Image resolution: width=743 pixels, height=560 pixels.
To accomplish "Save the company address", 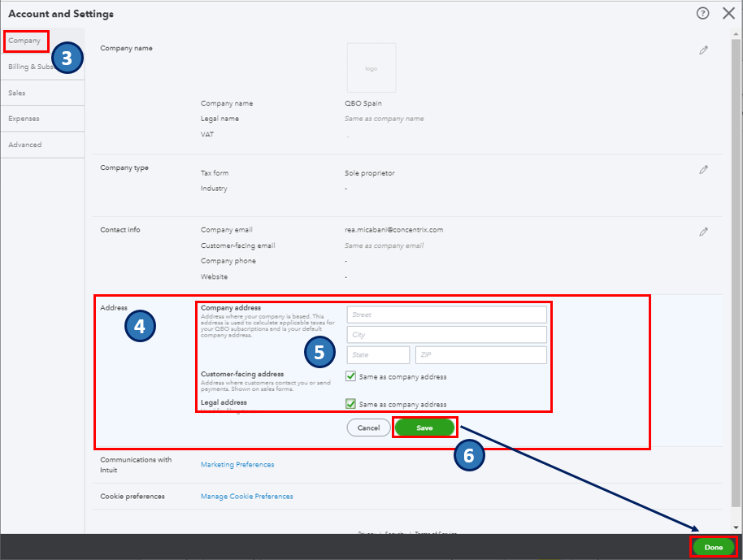I will click(424, 428).
